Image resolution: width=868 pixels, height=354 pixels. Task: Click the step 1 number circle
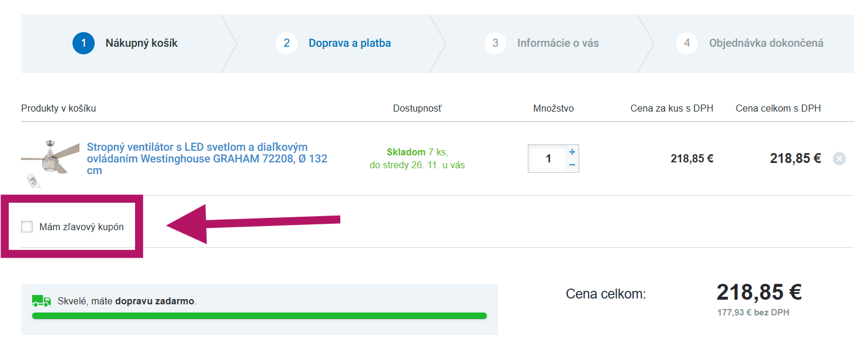(x=84, y=43)
